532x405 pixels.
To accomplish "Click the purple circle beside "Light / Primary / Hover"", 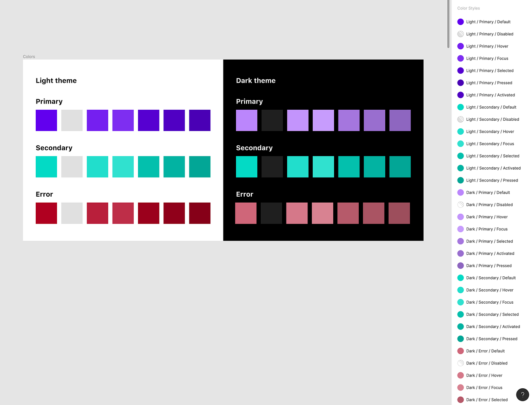I will pyautogui.click(x=461, y=46).
